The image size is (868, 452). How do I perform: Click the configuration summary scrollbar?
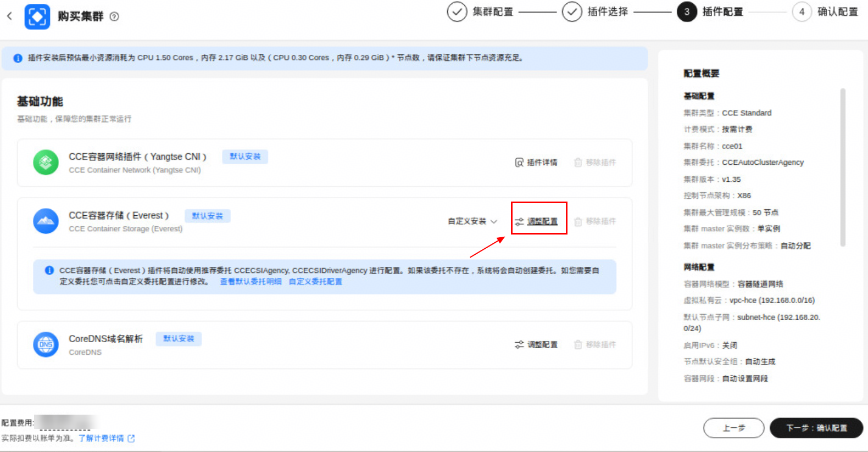point(843,167)
